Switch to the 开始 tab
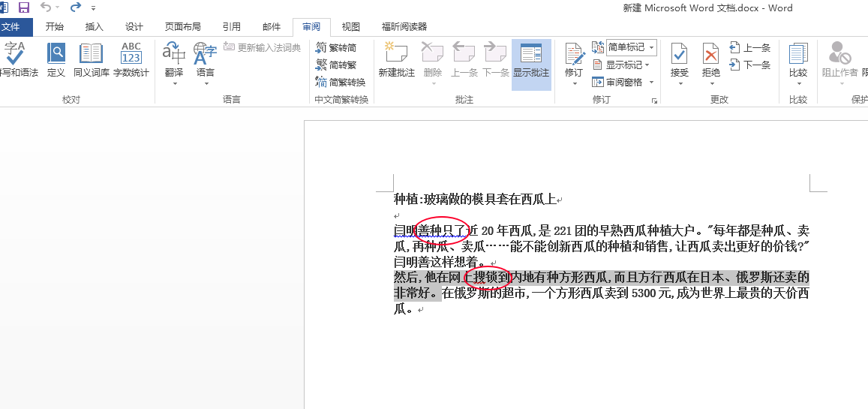The image size is (868, 409). click(54, 26)
